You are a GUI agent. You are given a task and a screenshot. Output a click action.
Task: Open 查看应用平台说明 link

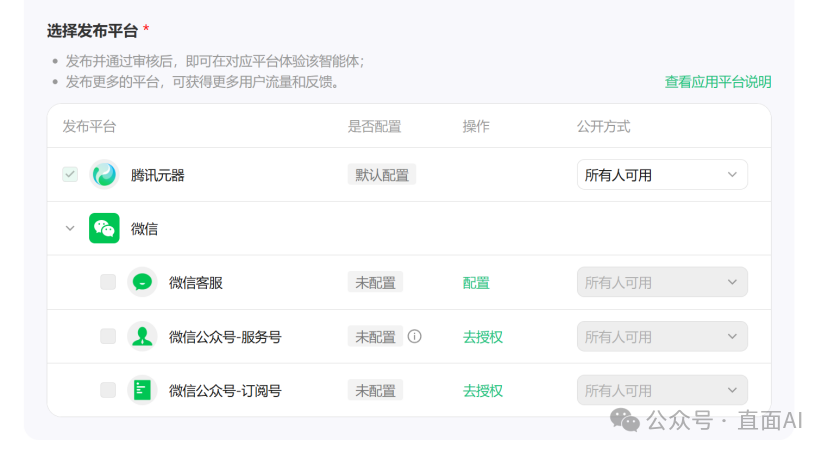(718, 82)
